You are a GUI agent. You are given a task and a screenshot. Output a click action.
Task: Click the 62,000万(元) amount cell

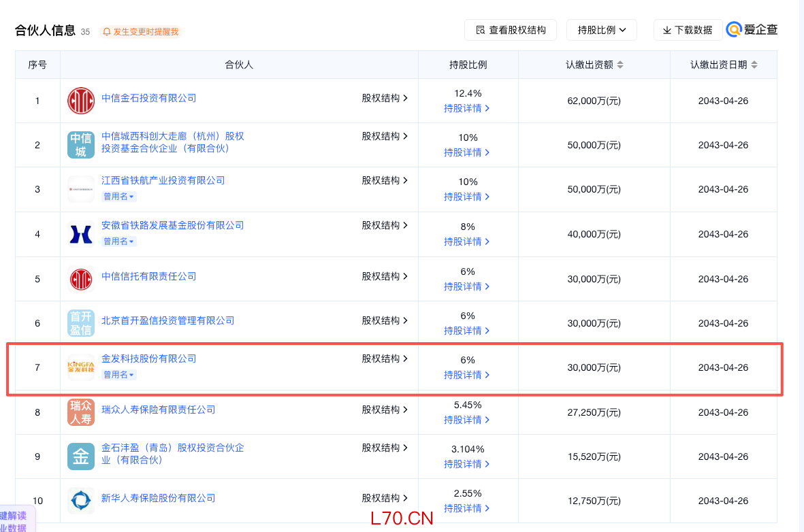tap(594, 101)
